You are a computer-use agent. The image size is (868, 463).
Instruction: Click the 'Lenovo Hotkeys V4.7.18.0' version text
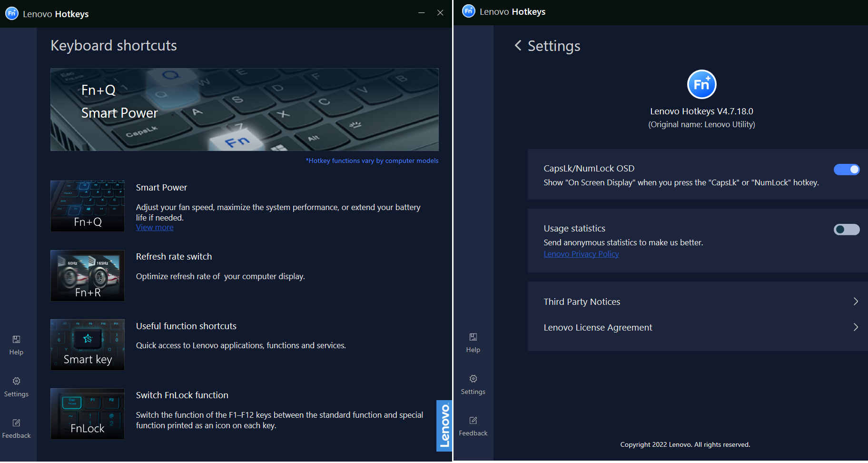coord(701,111)
